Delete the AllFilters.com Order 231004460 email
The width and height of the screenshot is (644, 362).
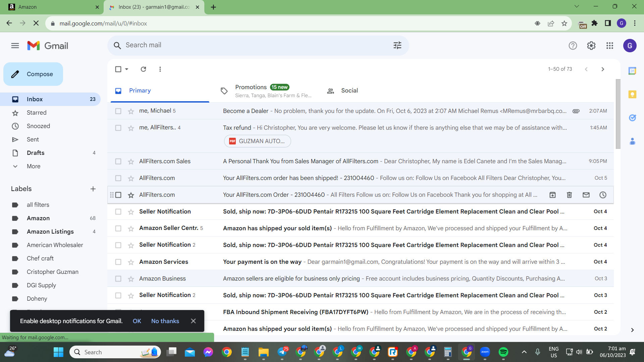point(569,195)
